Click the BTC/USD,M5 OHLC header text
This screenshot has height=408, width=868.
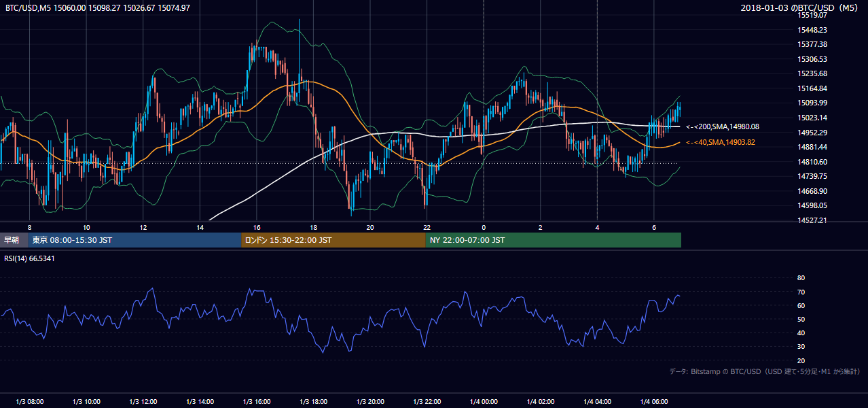pos(98,8)
